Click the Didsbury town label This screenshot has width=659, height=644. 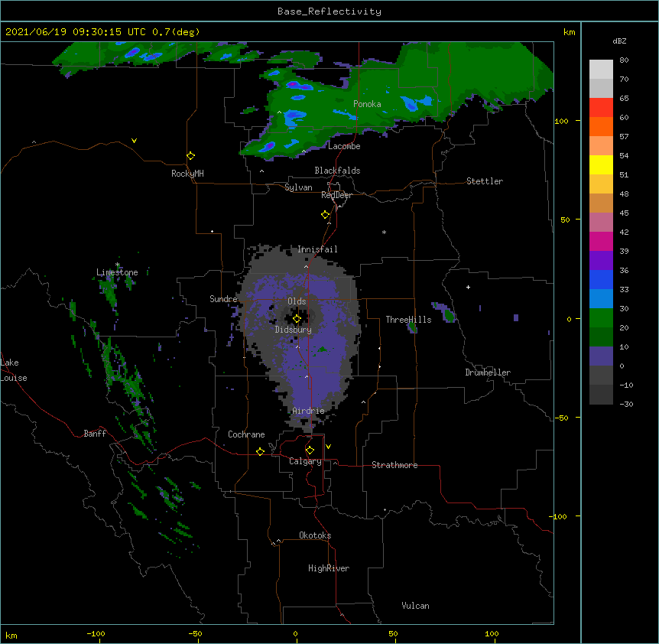point(294,330)
